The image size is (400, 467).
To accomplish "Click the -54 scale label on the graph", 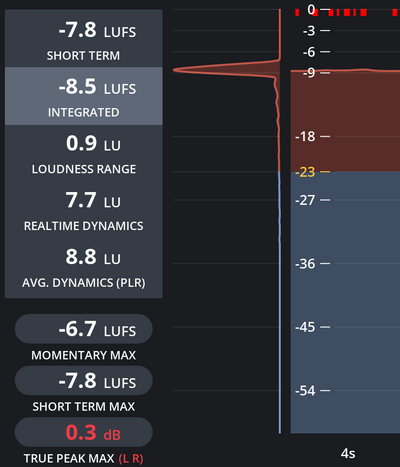I will pos(305,391).
